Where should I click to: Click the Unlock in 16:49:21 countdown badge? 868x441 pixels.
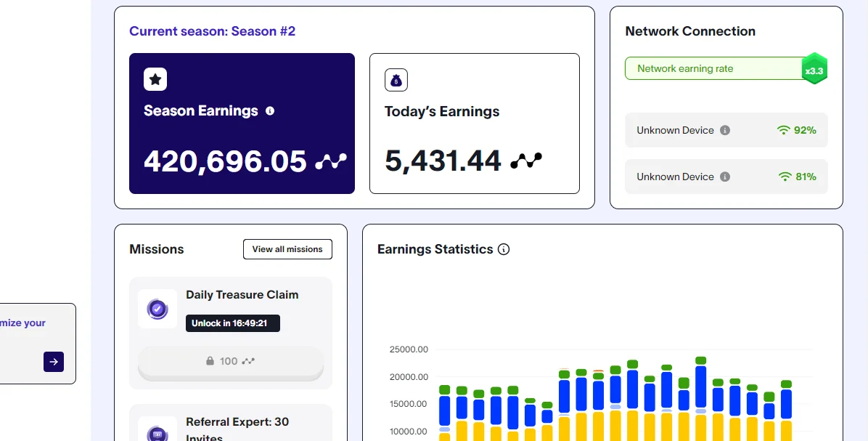click(x=233, y=323)
